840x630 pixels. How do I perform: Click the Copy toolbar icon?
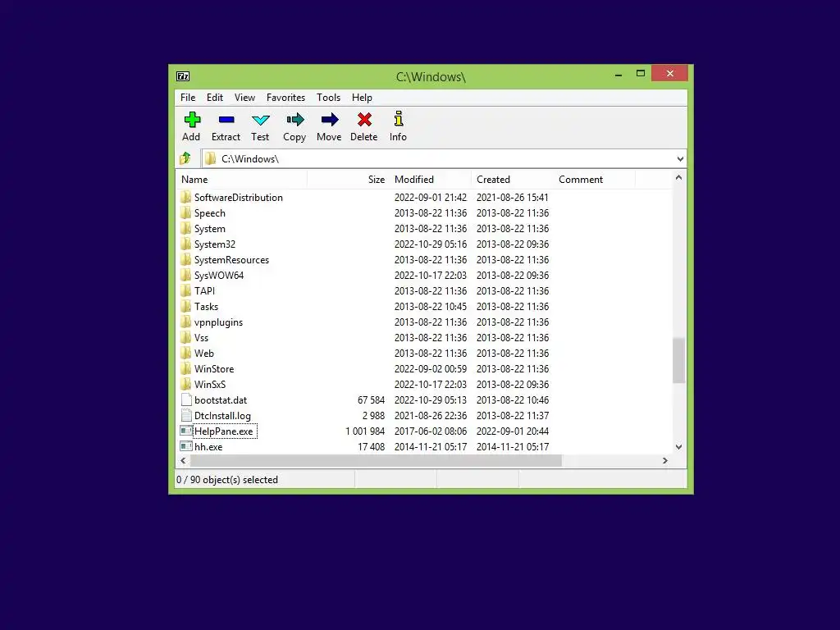click(294, 120)
